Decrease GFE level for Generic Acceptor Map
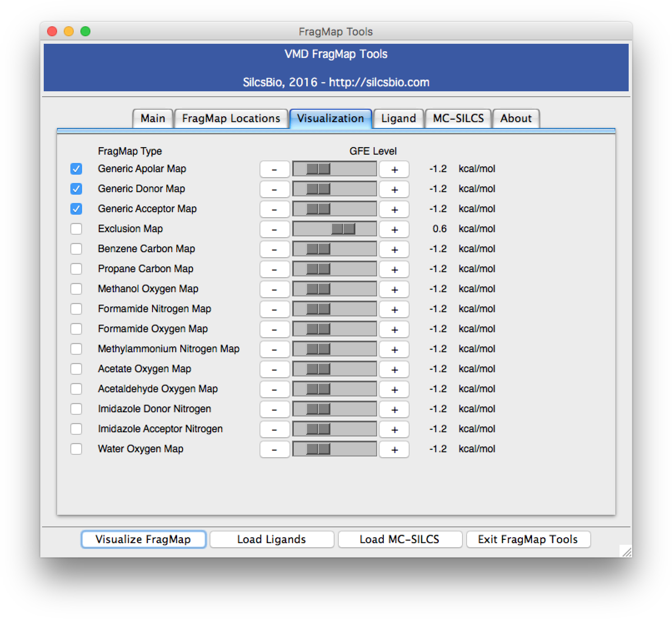The height and width of the screenshot is (619, 672). click(x=275, y=209)
